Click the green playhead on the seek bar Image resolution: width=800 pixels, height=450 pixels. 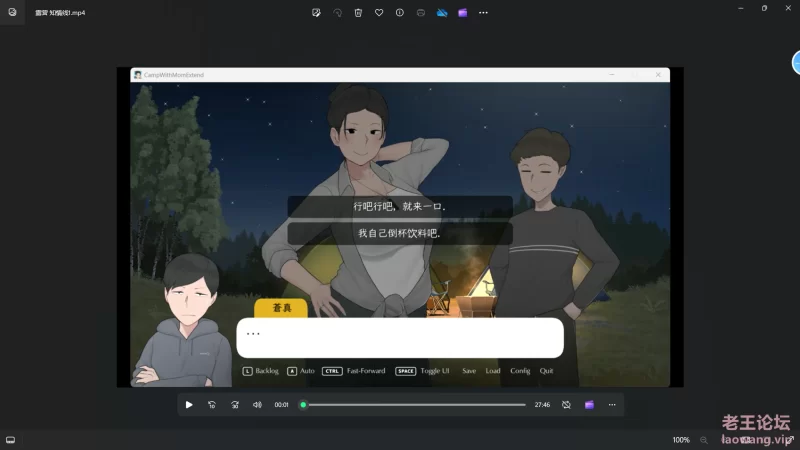click(303, 405)
